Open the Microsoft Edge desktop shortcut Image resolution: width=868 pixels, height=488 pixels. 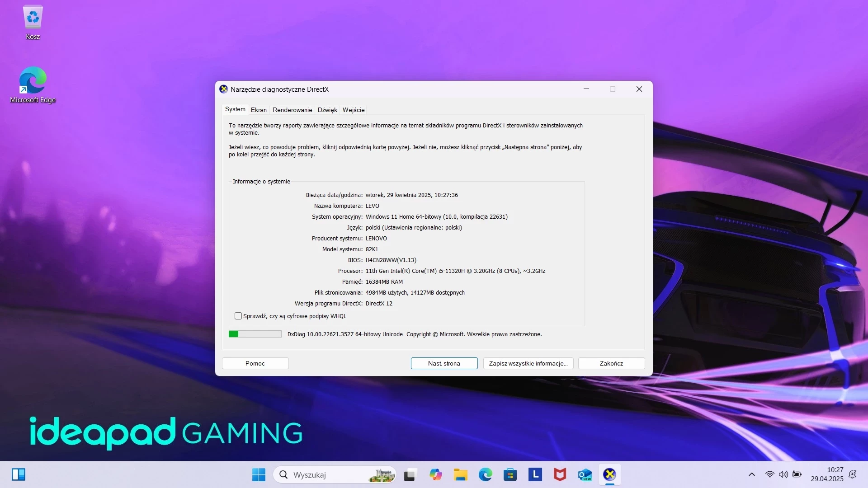(x=33, y=85)
